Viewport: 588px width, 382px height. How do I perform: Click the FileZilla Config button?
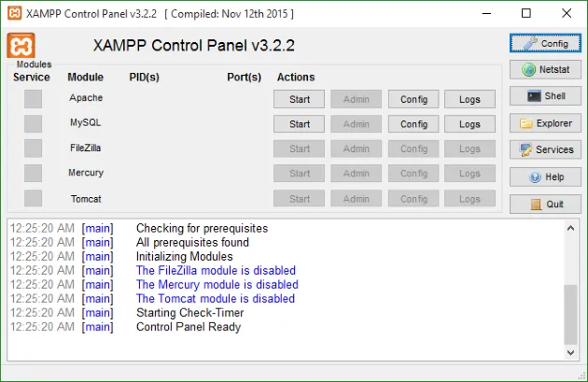pyautogui.click(x=413, y=149)
